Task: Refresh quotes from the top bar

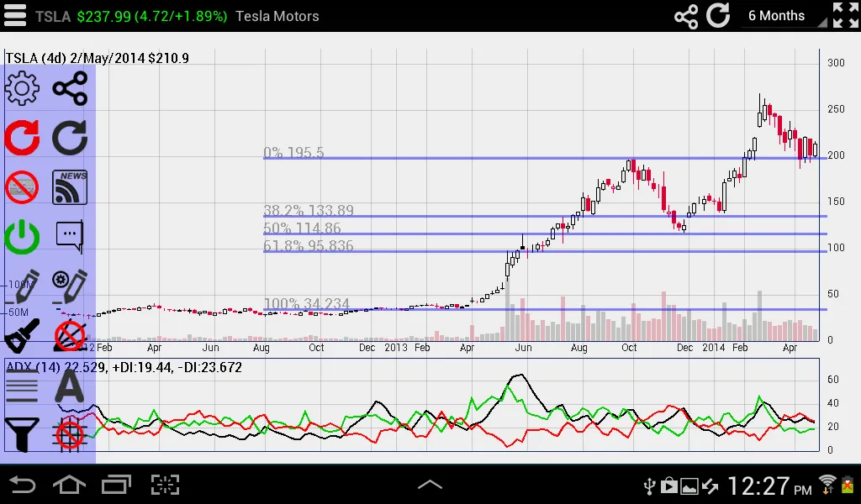Action: pyautogui.click(x=718, y=15)
